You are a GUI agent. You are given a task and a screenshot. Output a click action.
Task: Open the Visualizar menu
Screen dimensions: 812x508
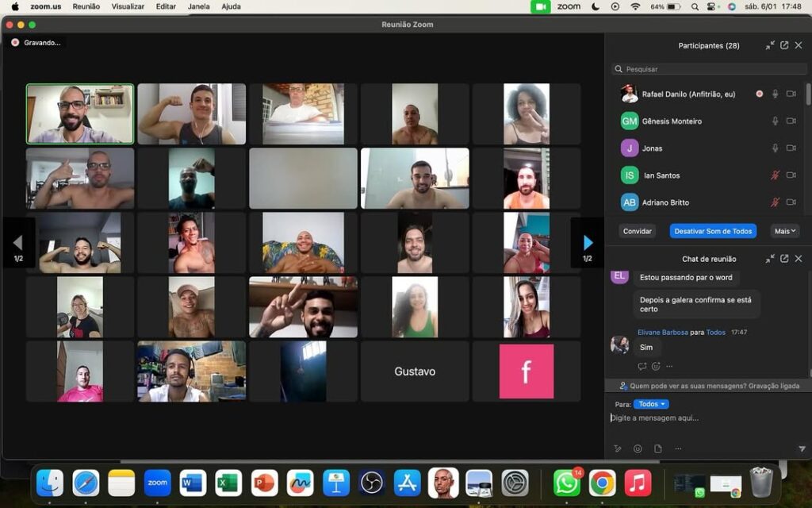coord(128,6)
